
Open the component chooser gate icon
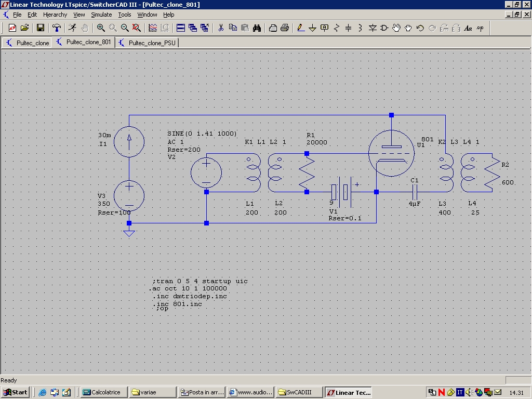384,28
